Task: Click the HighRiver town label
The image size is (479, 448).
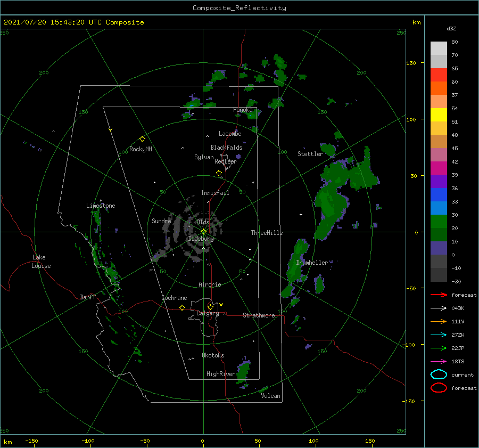Action: point(221,374)
